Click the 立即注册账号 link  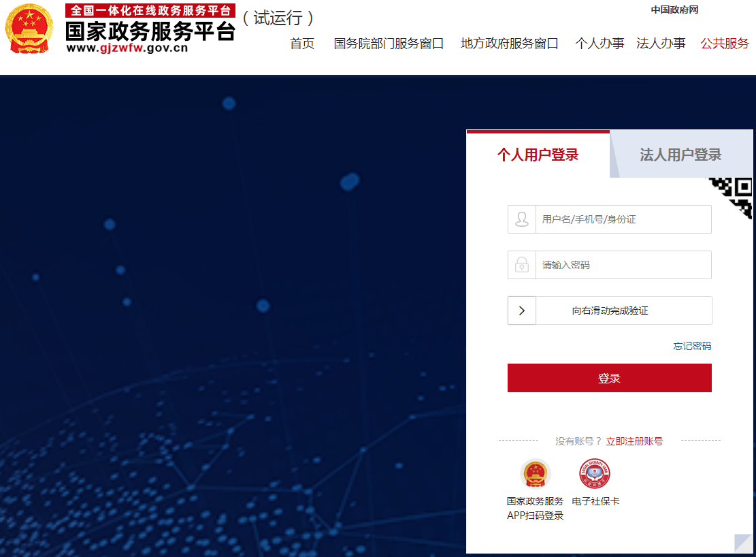tap(634, 441)
